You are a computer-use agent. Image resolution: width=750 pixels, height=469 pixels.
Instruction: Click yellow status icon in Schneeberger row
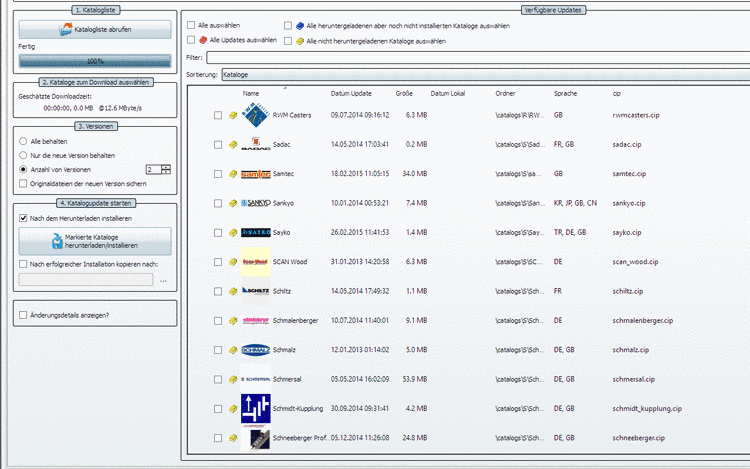point(233,438)
